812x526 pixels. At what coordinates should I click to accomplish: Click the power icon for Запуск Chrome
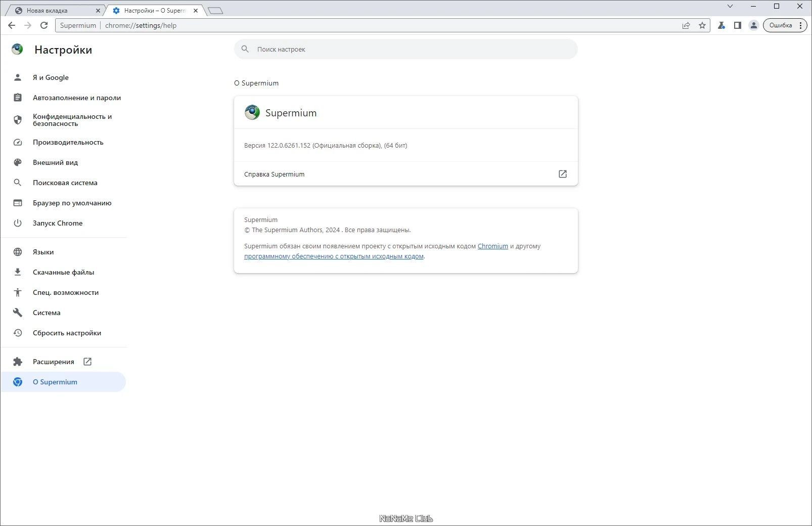(18, 223)
